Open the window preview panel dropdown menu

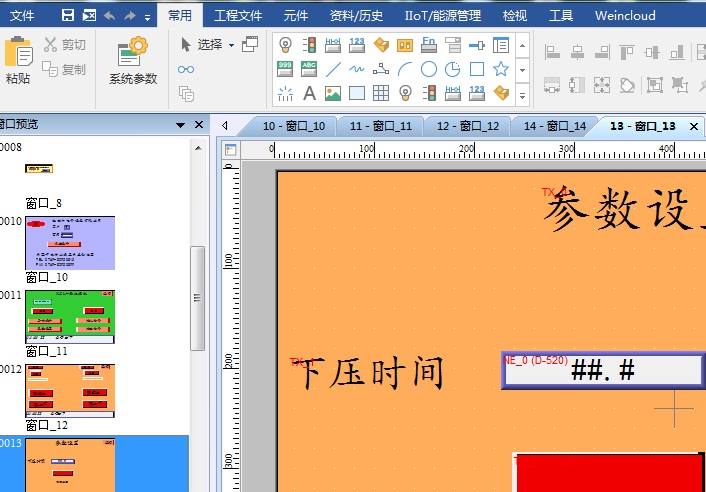pos(181,125)
